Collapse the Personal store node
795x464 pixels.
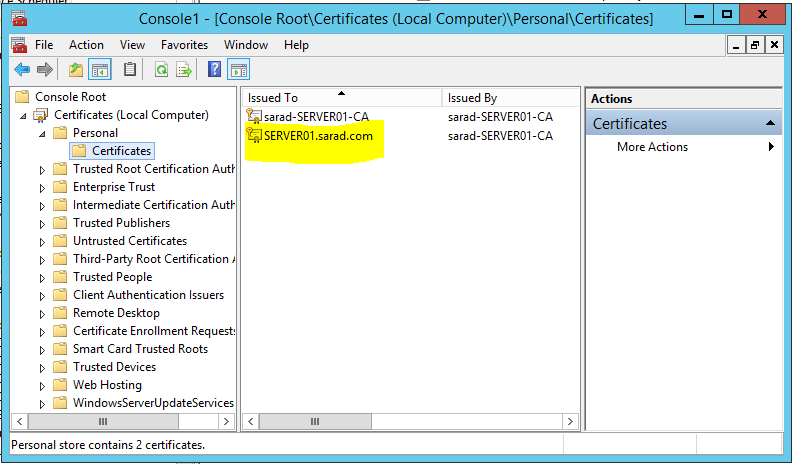click(x=43, y=134)
